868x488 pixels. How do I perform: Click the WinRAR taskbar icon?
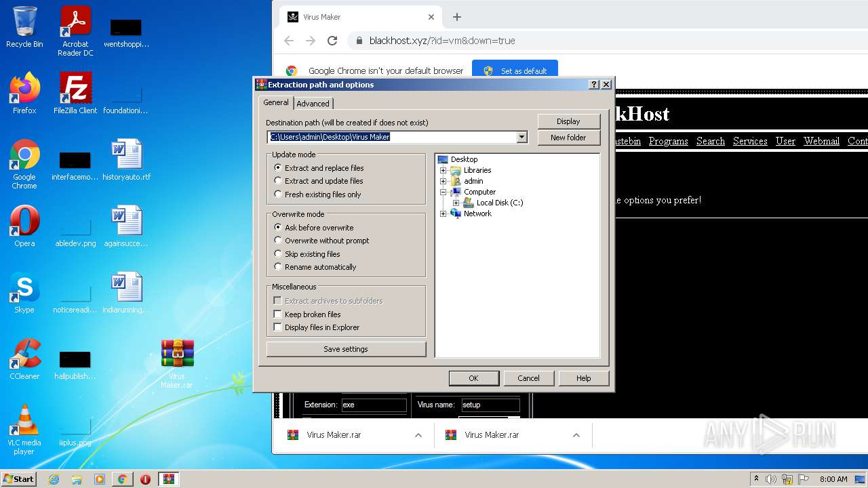[x=169, y=479]
